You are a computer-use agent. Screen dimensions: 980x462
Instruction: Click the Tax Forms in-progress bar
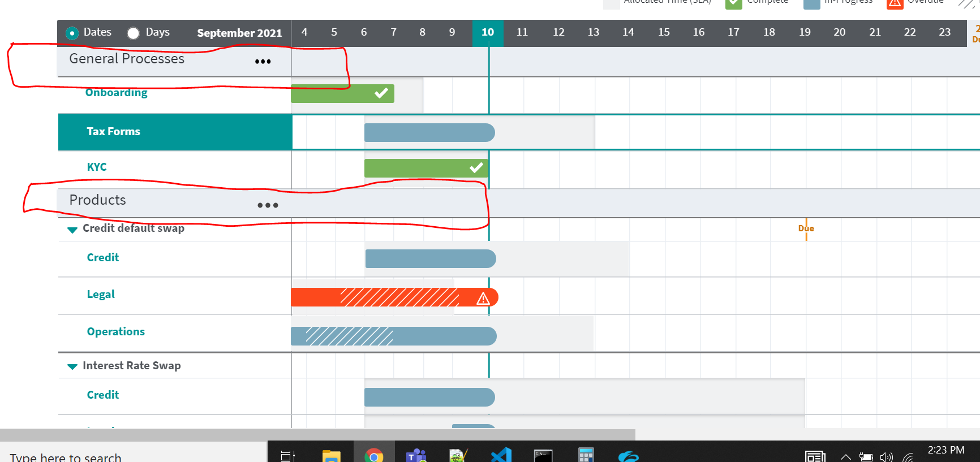coord(429,132)
